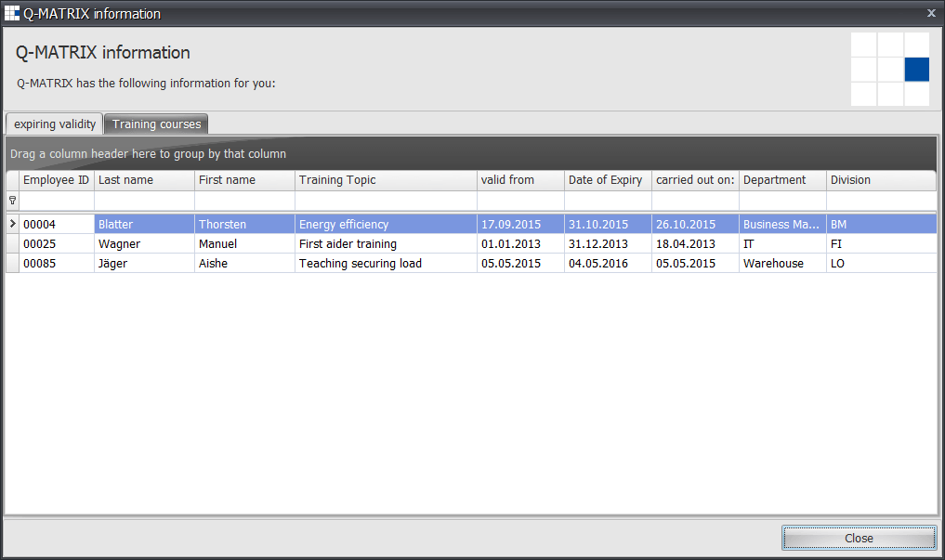Screen dimensions: 945x560
Task: Sort by the Last name column header
Action: [144, 180]
